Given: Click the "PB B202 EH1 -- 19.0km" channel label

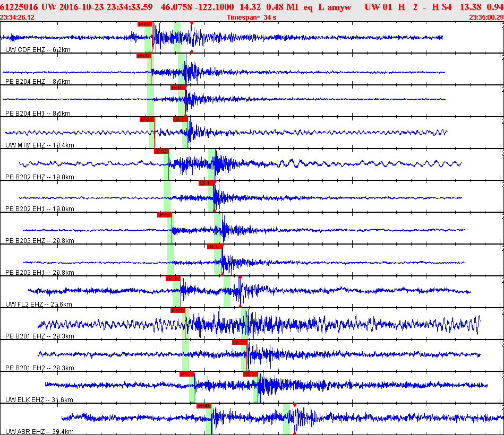Looking at the screenshot, I should (39, 208).
